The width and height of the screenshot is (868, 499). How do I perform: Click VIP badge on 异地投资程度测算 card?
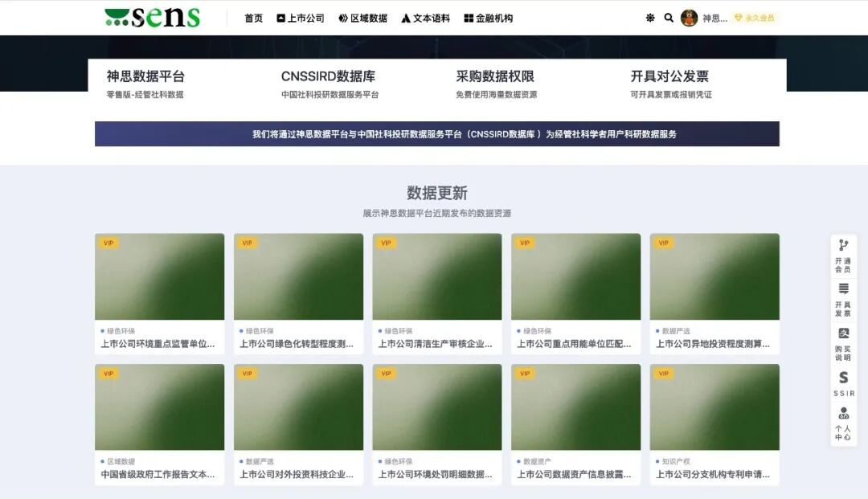(663, 243)
